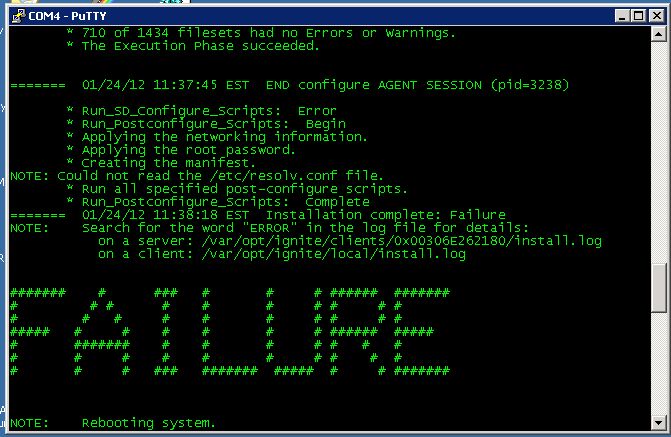Click the scrollbar track below the thumb

click(659, 364)
